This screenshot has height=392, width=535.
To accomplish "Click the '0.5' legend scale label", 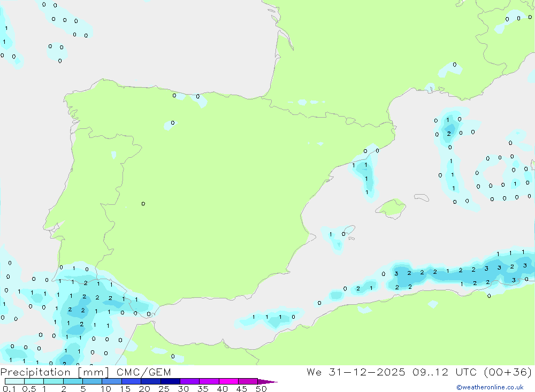I will coord(29,389).
